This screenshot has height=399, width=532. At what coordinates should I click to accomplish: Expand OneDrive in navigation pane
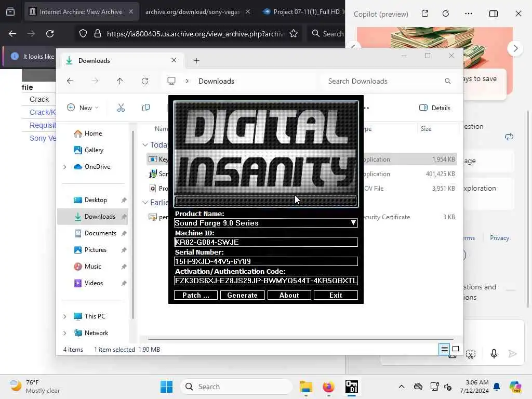coord(64,167)
